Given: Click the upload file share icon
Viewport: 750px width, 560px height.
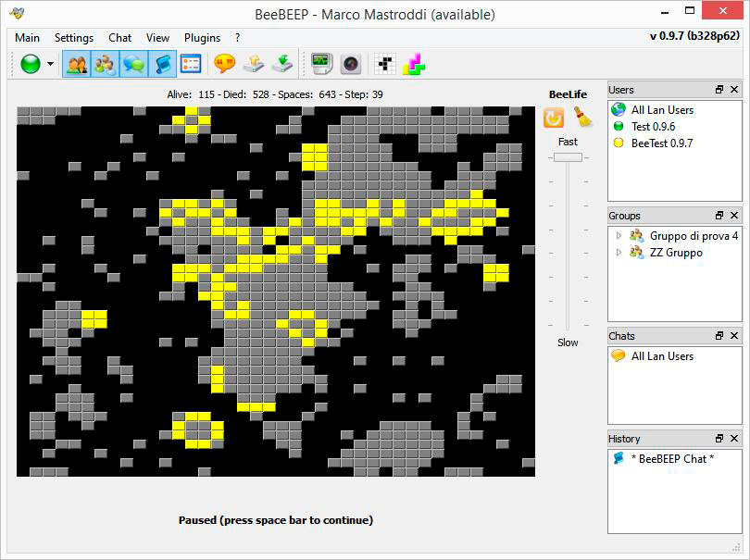Looking at the screenshot, I should tap(254, 64).
